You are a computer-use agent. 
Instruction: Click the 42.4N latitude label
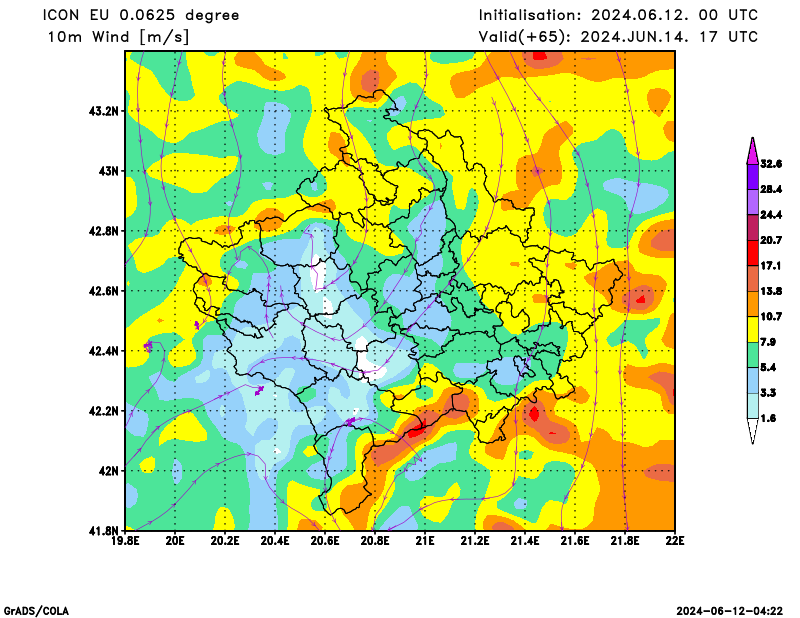click(x=104, y=351)
